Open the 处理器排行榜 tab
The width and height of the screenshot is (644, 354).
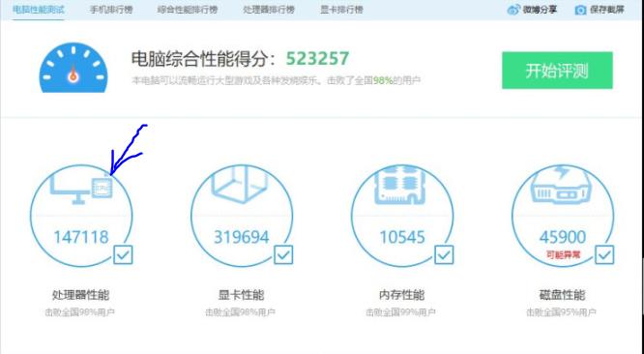(x=269, y=10)
